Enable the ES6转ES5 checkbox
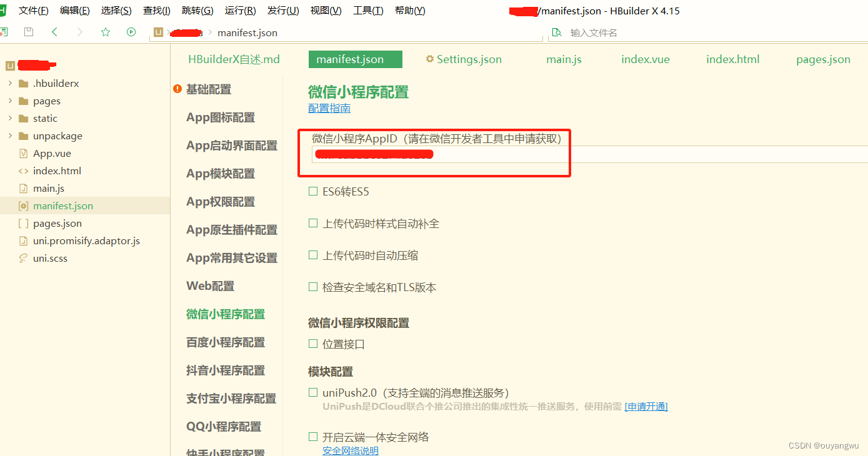 click(313, 192)
